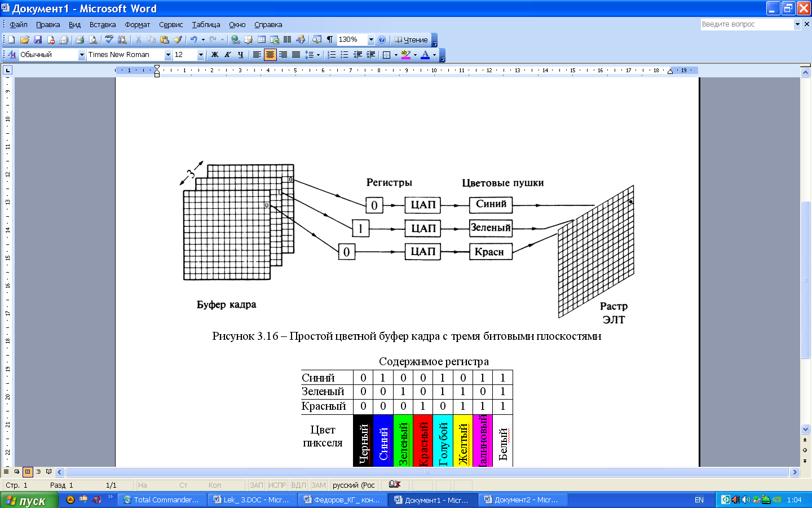
Task: Toggle justify alignment
Action: (296, 55)
